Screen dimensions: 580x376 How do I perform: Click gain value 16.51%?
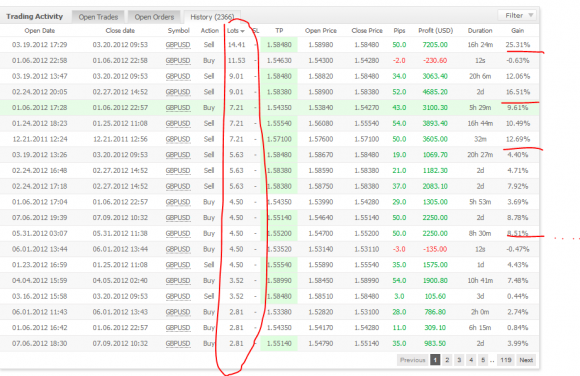(517, 92)
